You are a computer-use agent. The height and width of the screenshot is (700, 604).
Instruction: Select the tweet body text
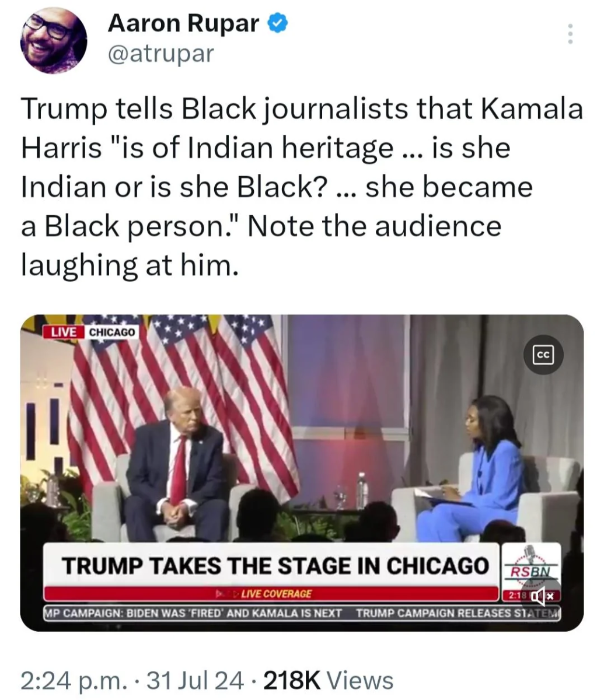(x=302, y=186)
